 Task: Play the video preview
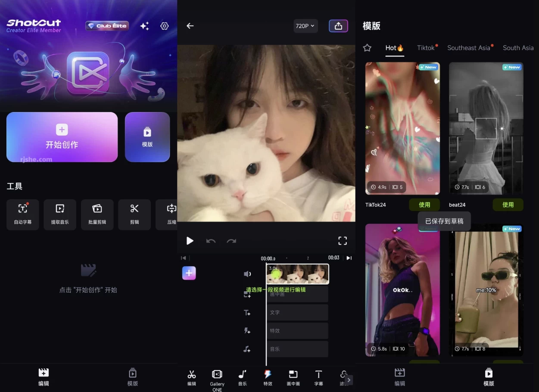(190, 241)
